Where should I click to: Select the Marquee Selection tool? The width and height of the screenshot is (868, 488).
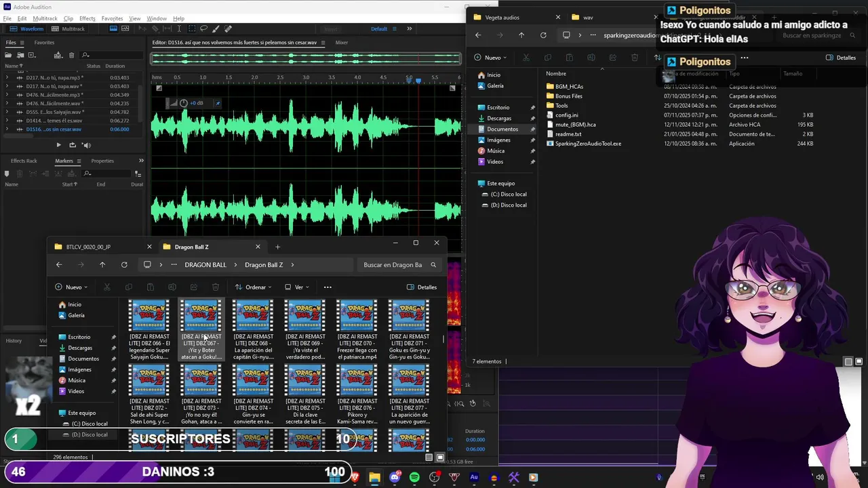tap(192, 28)
